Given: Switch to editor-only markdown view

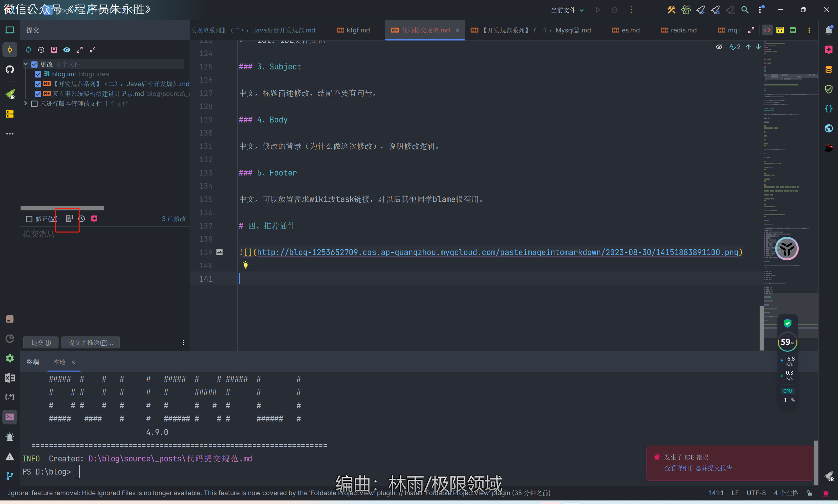Looking at the screenshot, I should 767,30.
